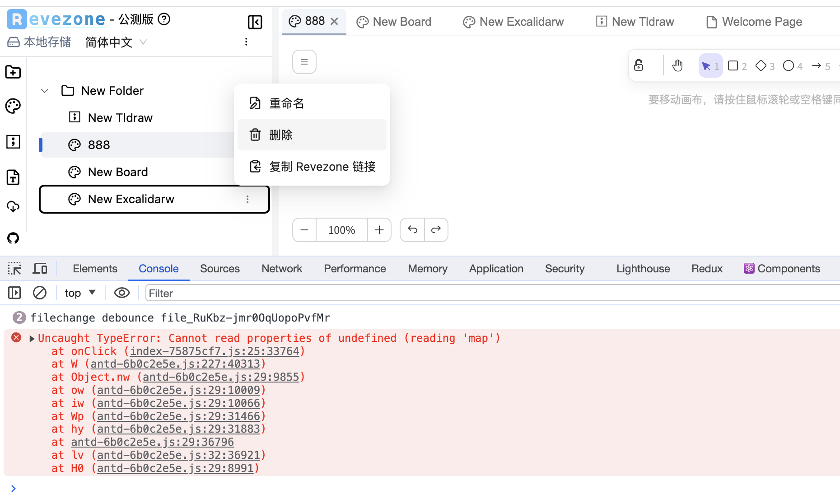840x504 pixels.
Task: Choose the Rectangle drawing tool
Action: click(733, 65)
